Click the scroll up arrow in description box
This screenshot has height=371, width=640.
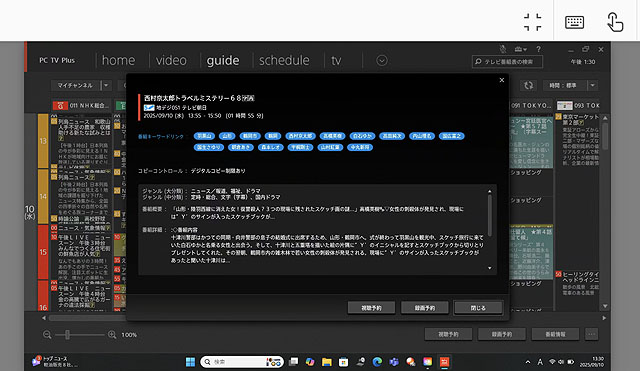coord(489,191)
